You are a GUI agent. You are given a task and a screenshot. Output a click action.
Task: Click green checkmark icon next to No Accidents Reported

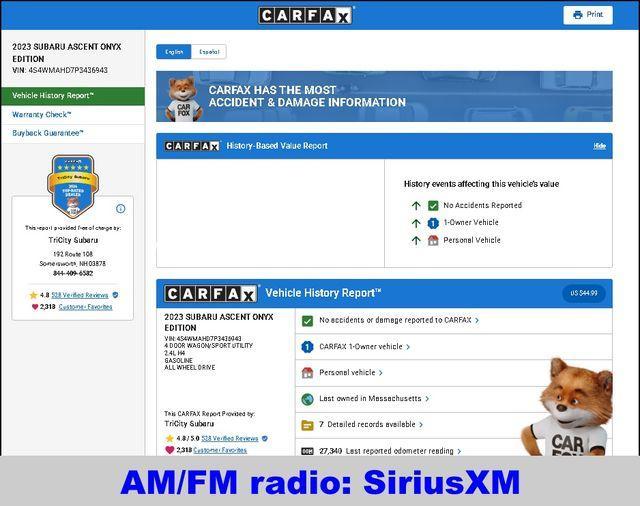pyautogui.click(x=433, y=205)
